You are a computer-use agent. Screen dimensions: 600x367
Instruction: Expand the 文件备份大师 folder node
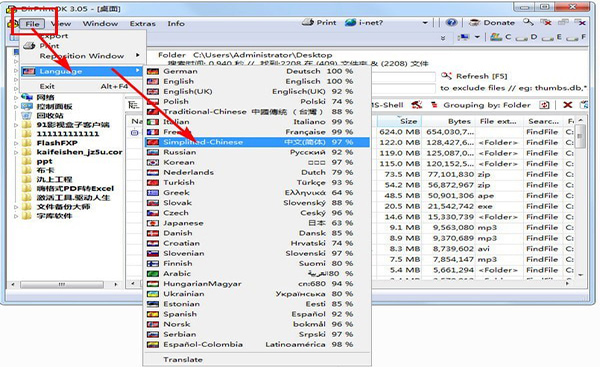click(x=16, y=207)
